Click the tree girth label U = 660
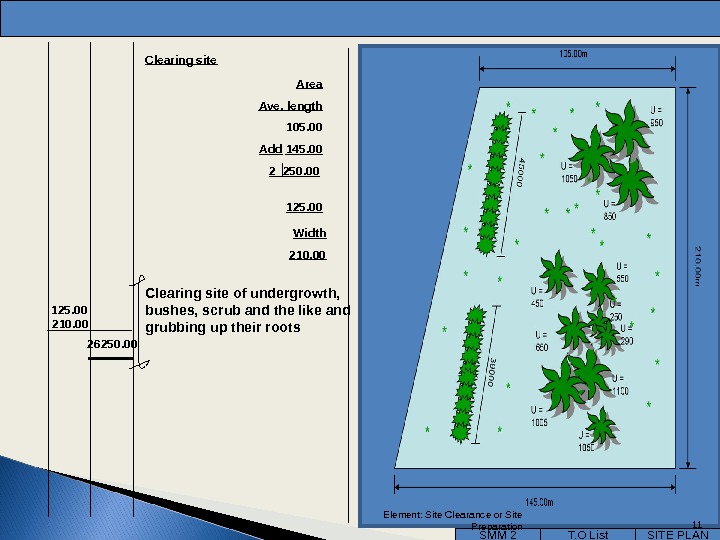This screenshot has height=540, width=720. pos(541,341)
